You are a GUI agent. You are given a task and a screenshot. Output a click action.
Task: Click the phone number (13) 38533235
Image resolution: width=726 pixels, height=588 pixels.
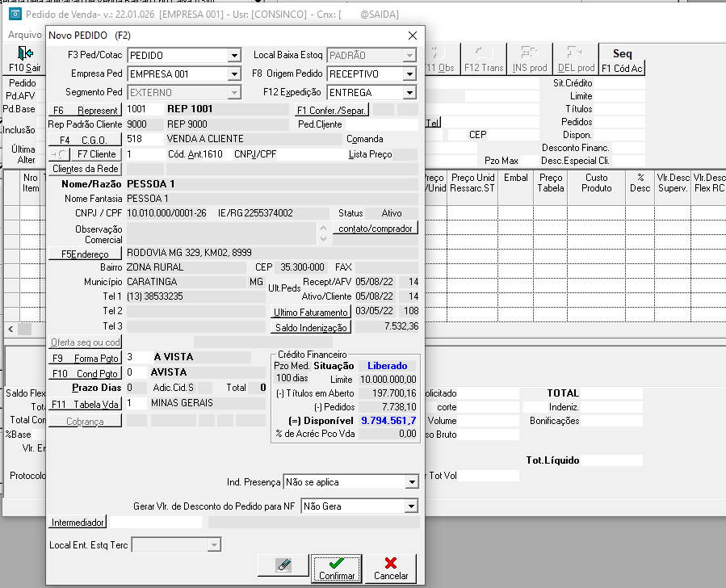click(155, 296)
